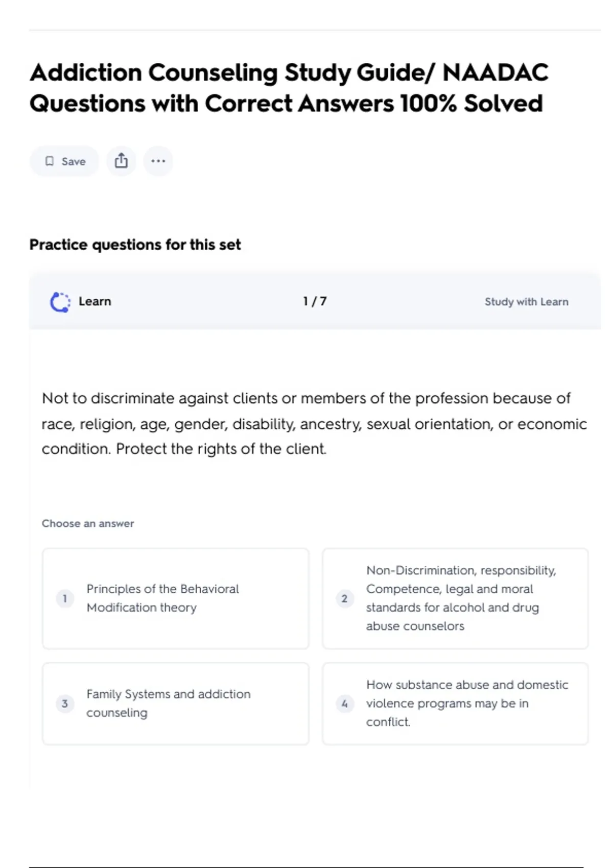The width and height of the screenshot is (613, 868).
Task: Click the share icon button
Action: pos(121,161)
